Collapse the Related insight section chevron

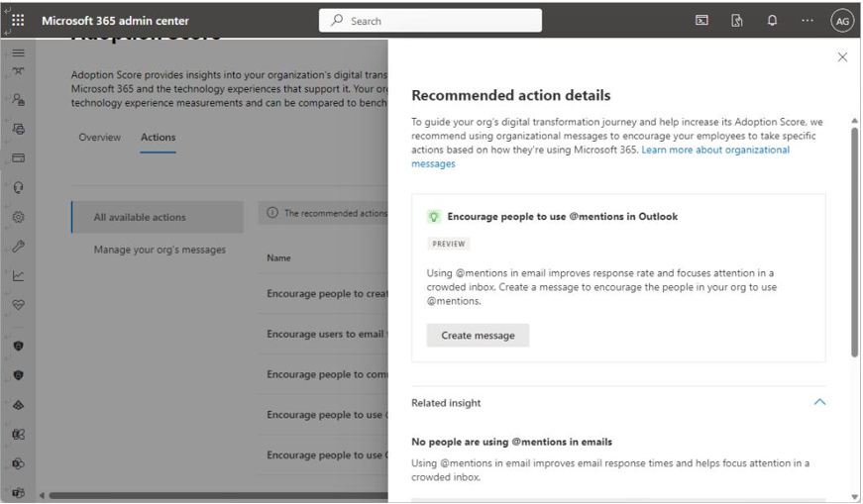point(819,402)
